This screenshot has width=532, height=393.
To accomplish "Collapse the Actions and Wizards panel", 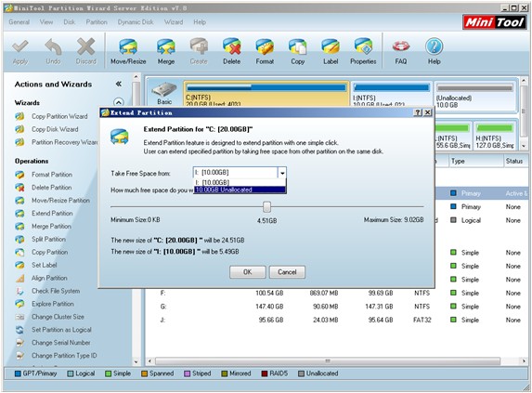I will pos(119,84).
